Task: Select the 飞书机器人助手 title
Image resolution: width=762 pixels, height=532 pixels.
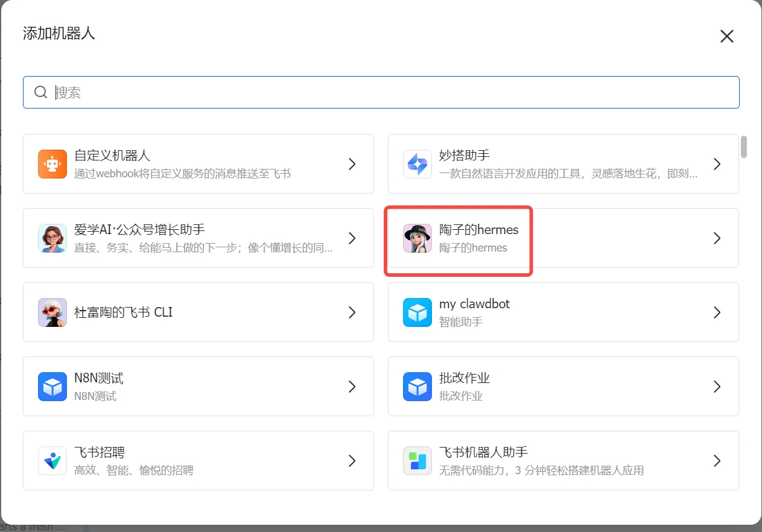Action: [483, 452]
